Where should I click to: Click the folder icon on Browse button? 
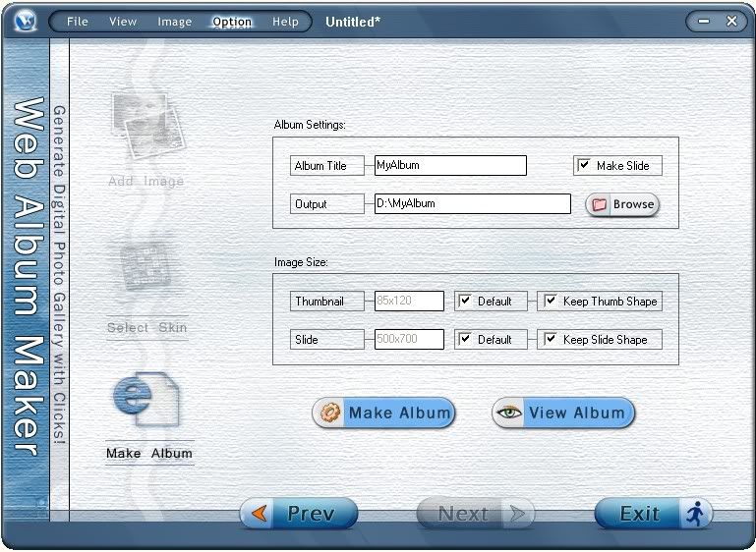pos(599,204)
